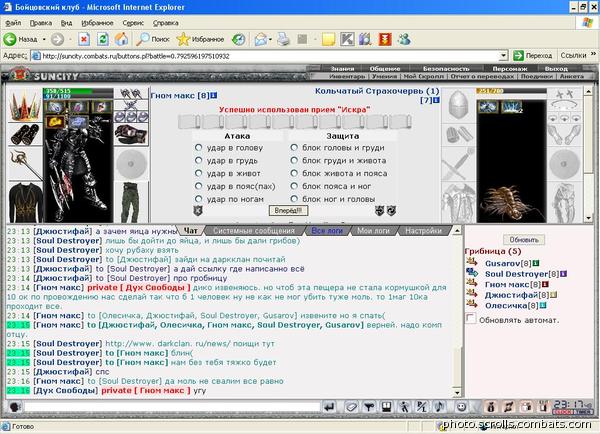
Task: Click the enemy's orange health bar
Action: point(511,91)
